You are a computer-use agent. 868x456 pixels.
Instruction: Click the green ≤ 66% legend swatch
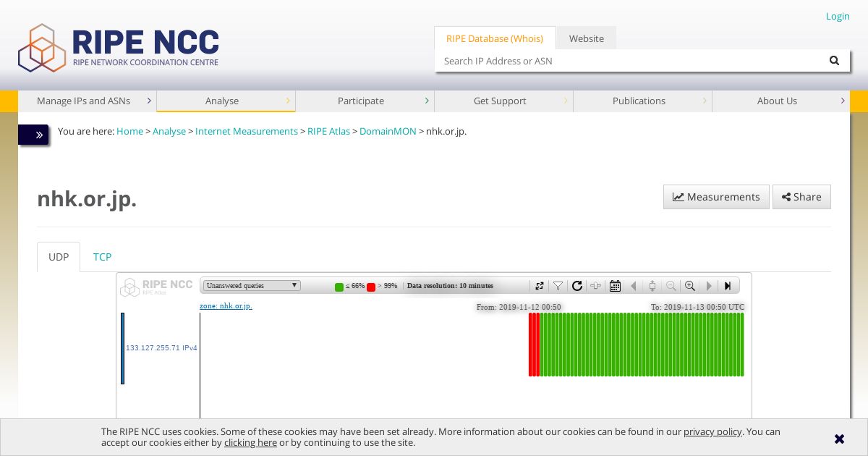pyautogui.click(x=339, y=287)
